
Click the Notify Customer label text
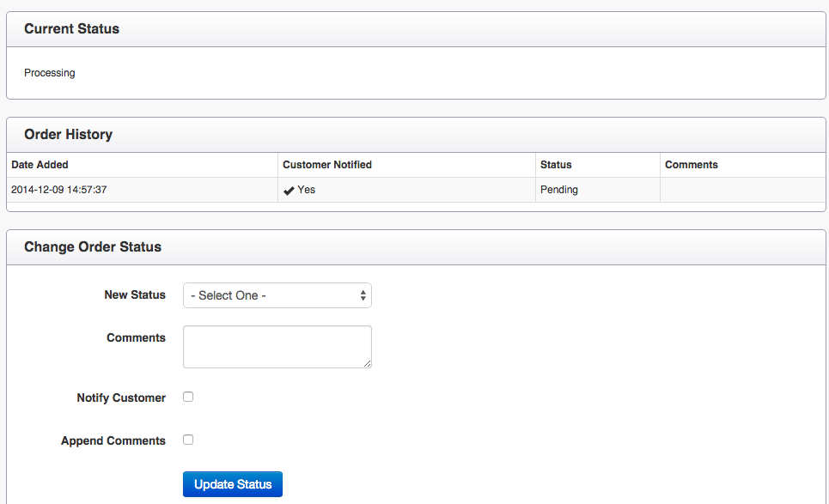pyautogui.click(x=121, y=398)
